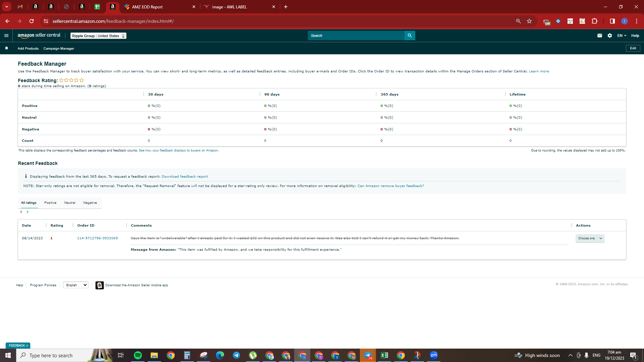Open File Explorer from the taskbar
The height and width of the screenshot is (362, 644).
pos(154,355)
